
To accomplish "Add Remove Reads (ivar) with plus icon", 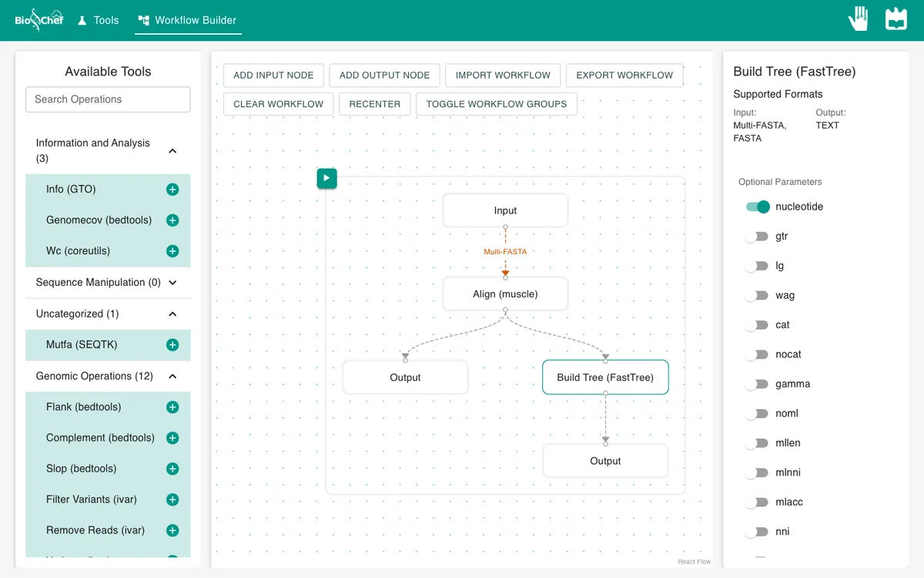I will click(172, 530).
